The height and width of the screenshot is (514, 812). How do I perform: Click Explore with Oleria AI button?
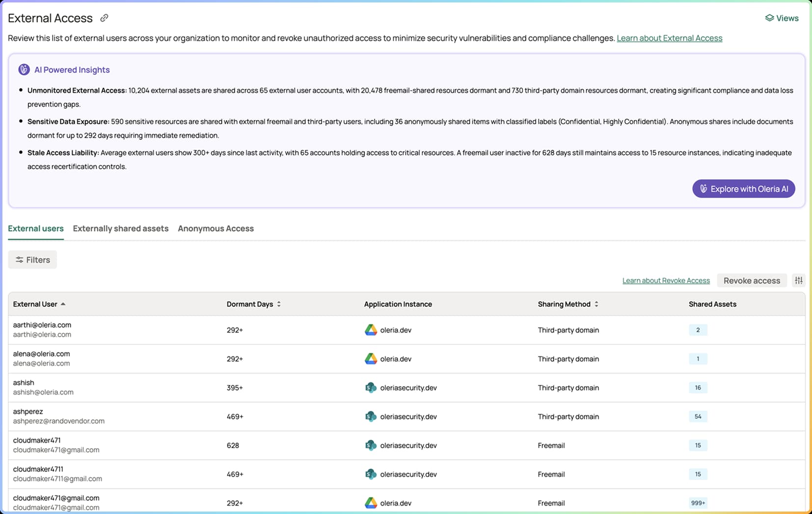pyautogui.click(x=743, y=189)
